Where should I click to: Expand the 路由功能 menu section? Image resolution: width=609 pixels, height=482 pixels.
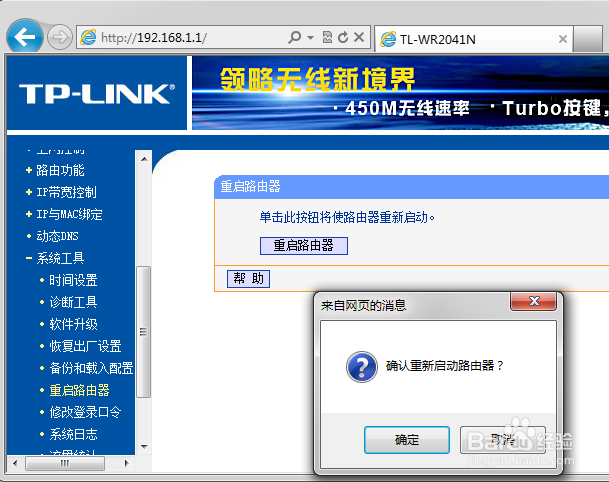[60, 170]
